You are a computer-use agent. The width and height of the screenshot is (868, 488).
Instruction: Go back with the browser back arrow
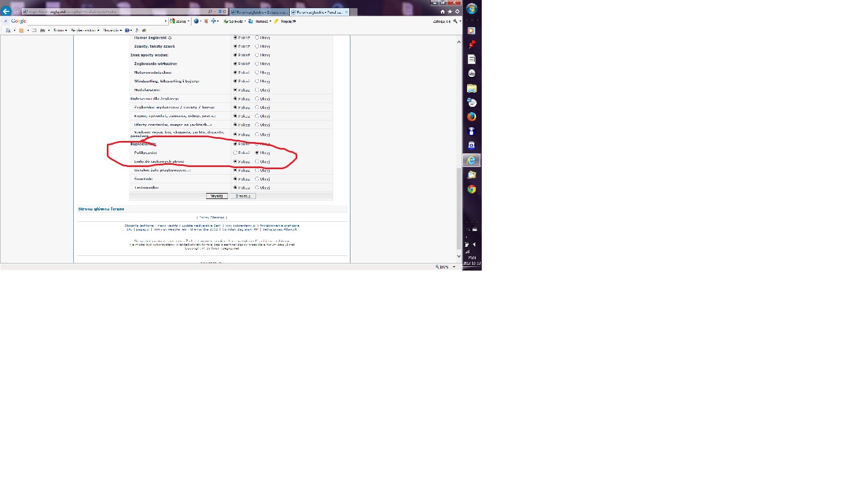6,11
